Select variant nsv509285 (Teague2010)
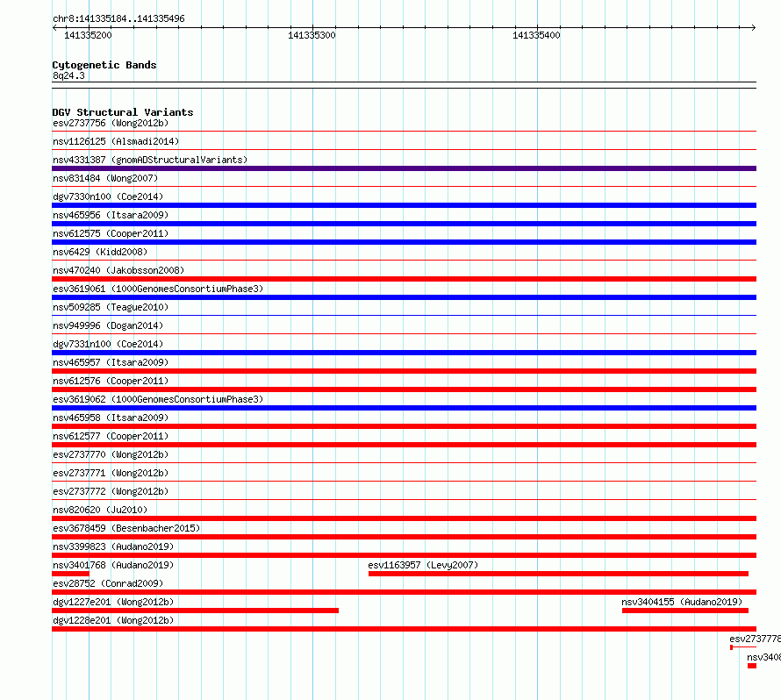The width and height of the screenshot is (781, 700). click(111, 307)
